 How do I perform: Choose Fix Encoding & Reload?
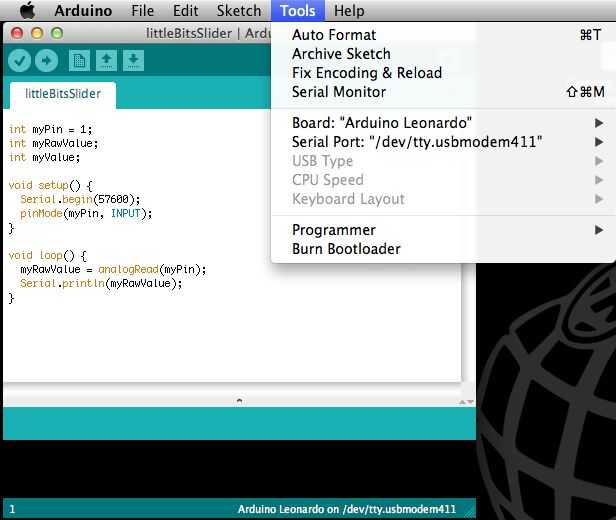click(x=443, y=73)
